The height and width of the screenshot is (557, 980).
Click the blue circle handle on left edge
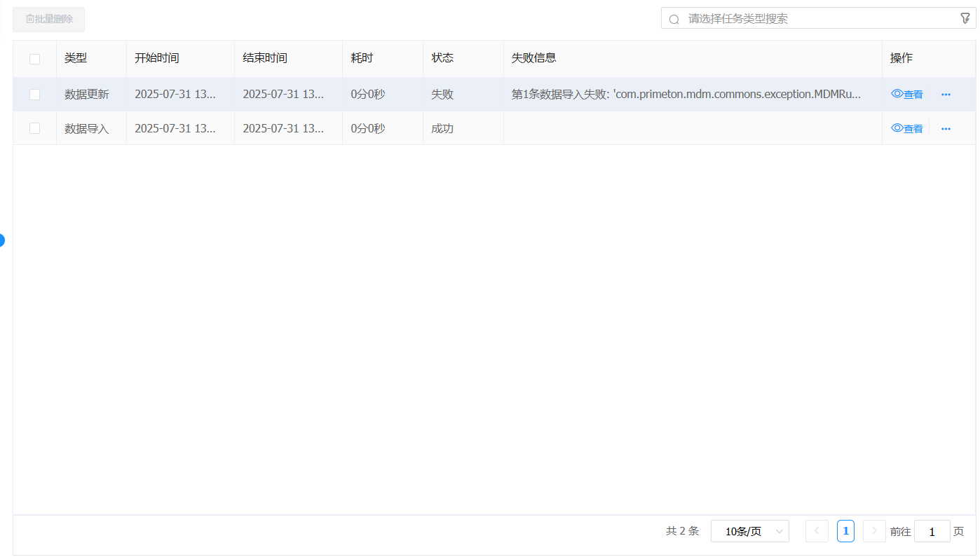pos(1,240)
